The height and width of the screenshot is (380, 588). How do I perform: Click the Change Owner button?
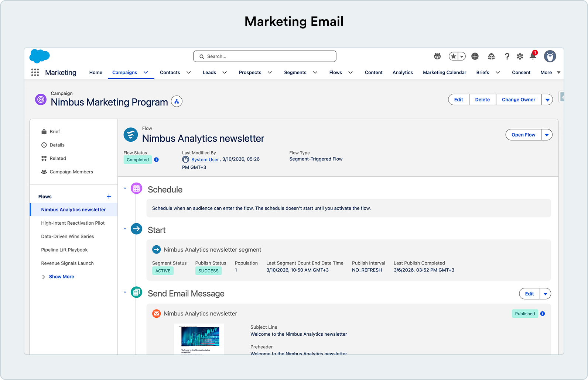pyautogui.click(x=519, y=100)
